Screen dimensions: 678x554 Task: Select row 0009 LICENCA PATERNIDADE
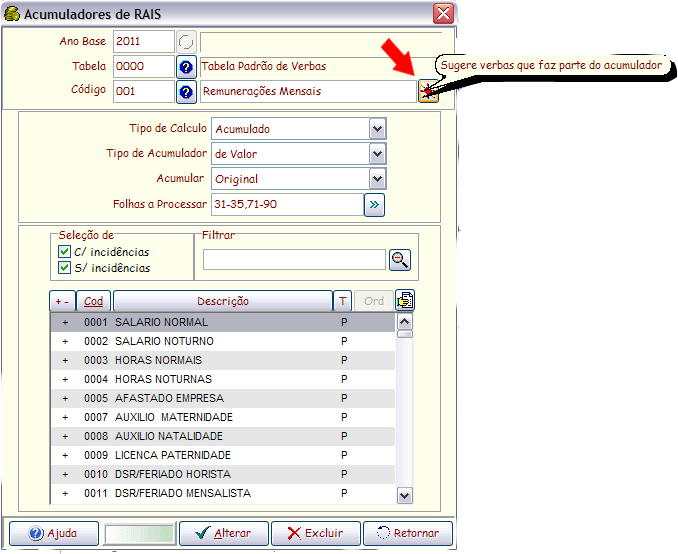223,455
